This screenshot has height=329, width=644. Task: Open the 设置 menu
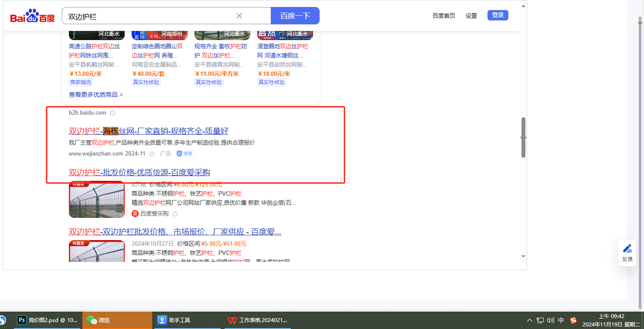point(471,16)
